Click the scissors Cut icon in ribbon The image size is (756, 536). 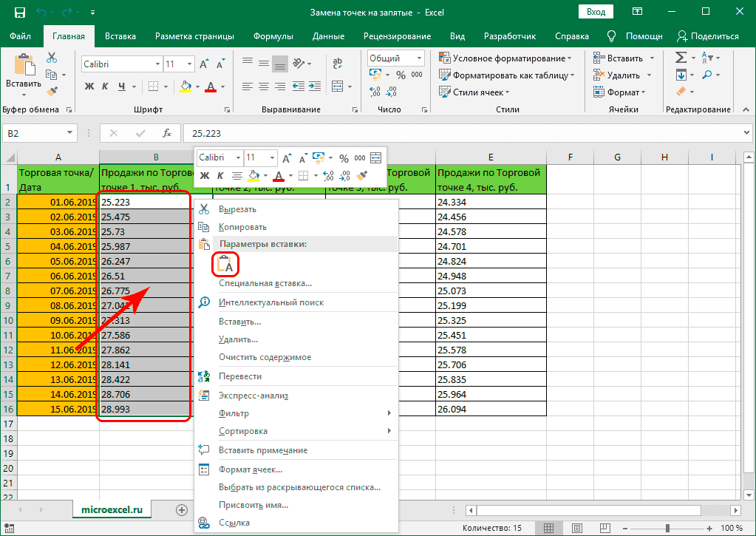(x=52, y=58)
